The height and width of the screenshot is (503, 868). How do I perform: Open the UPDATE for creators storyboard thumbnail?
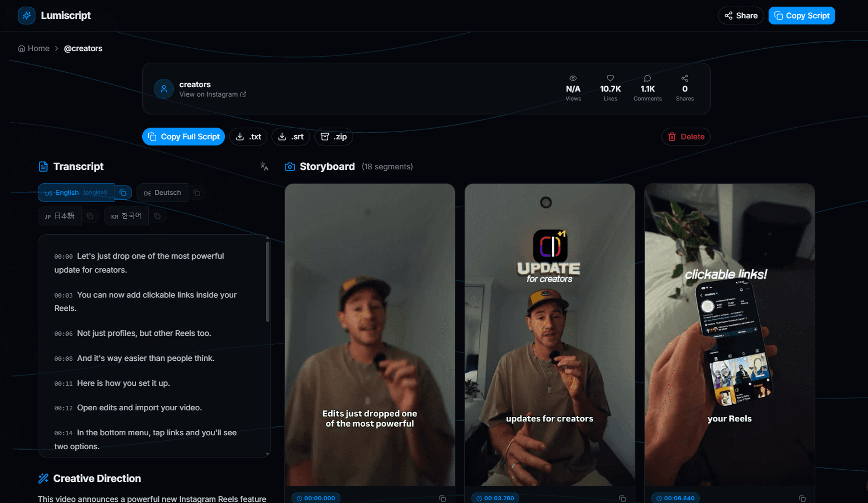click(x=549, y=334)
